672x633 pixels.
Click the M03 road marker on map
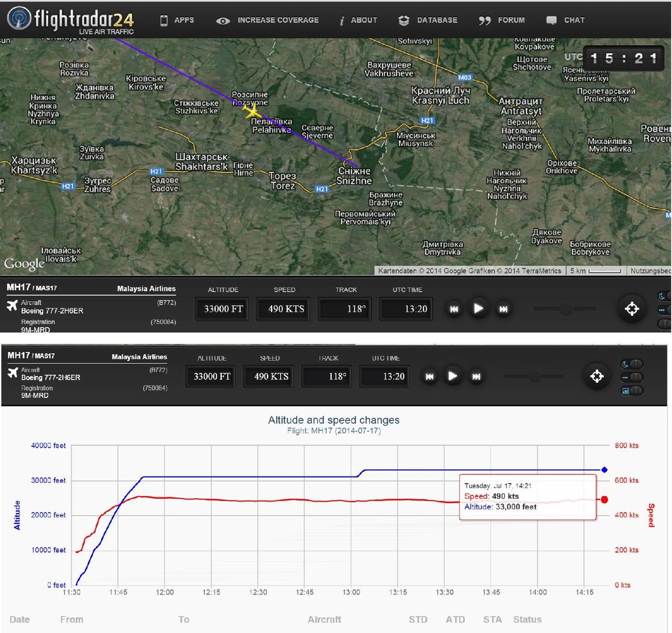click(x=465, y=78)
